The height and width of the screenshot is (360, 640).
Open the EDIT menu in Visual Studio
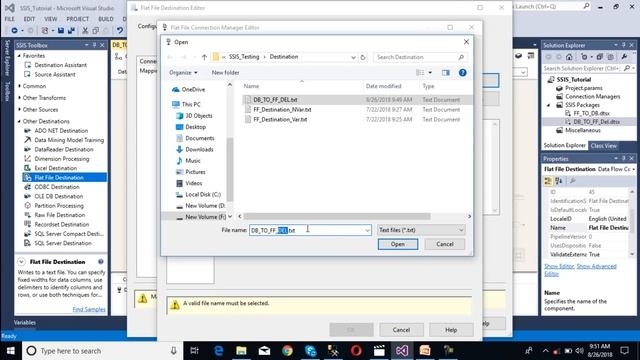[29, 19]
